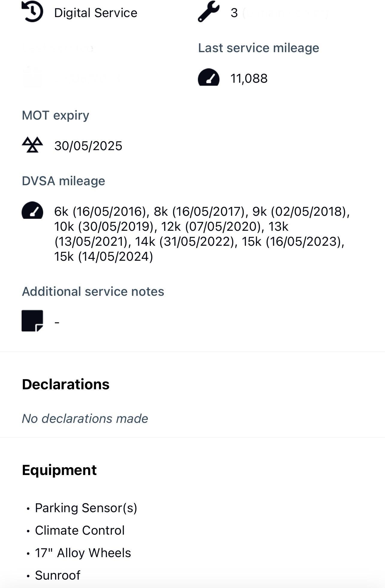Click the No declarations made text

point(85,419)
